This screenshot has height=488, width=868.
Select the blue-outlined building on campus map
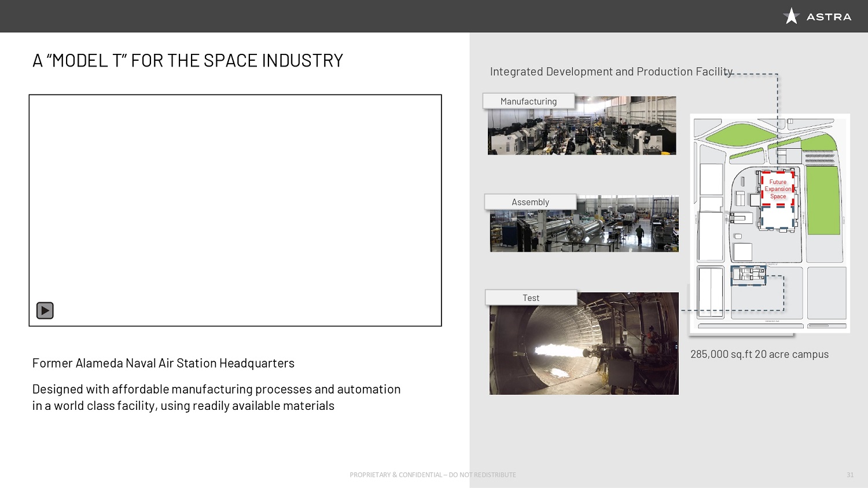[748, 275]
